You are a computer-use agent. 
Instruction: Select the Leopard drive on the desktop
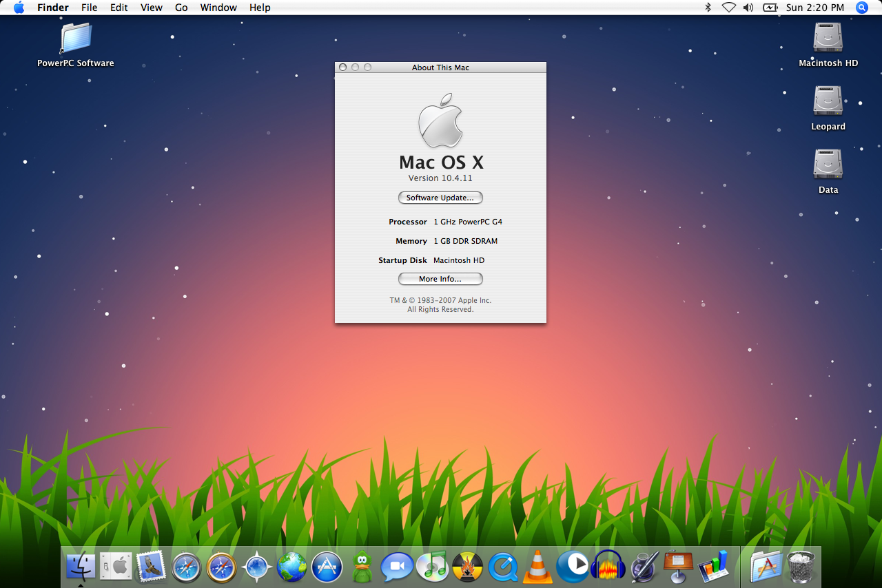828,103
